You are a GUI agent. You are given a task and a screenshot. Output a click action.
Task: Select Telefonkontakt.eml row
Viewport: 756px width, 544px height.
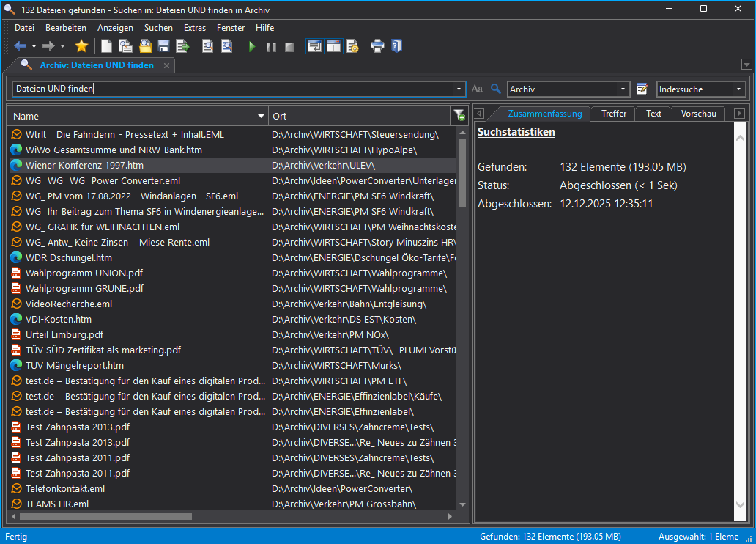pyautogui.click(x=233, y=488)
